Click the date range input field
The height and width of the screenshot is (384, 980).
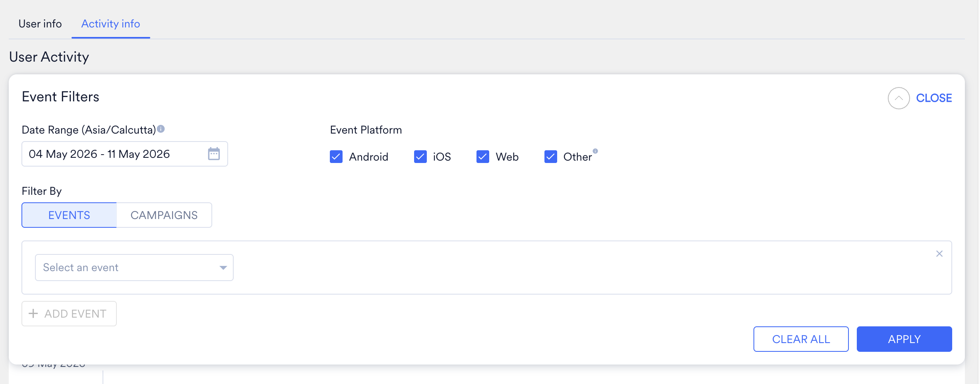[125, 154]
